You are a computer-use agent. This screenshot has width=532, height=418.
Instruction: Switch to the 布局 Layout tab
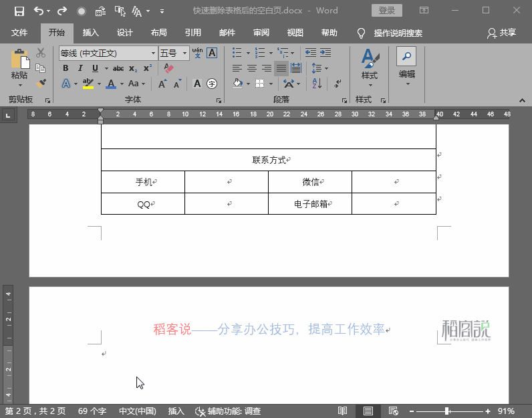point(159,33)
